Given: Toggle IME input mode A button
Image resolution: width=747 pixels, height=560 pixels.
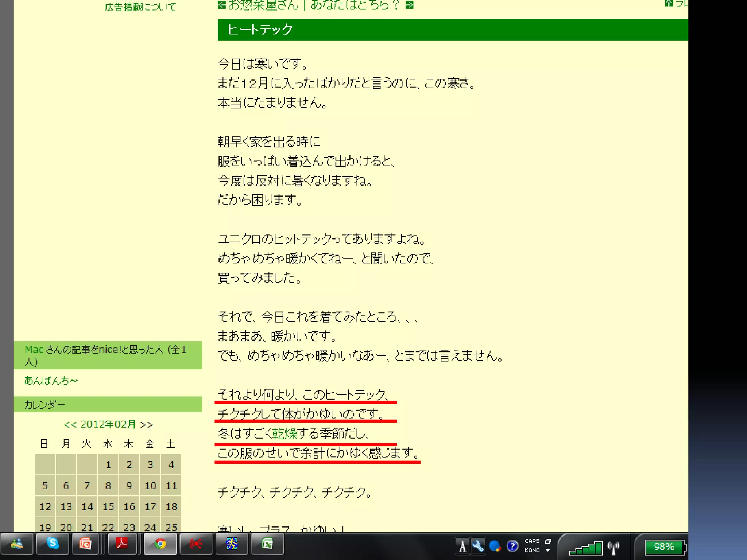Looking at the screenshot, I should [462, 547].
